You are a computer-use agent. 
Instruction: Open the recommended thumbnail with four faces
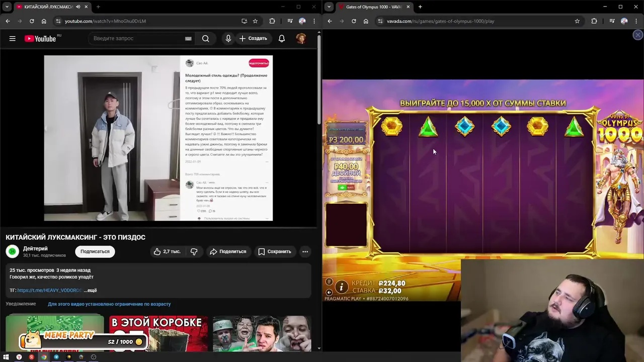262,333
